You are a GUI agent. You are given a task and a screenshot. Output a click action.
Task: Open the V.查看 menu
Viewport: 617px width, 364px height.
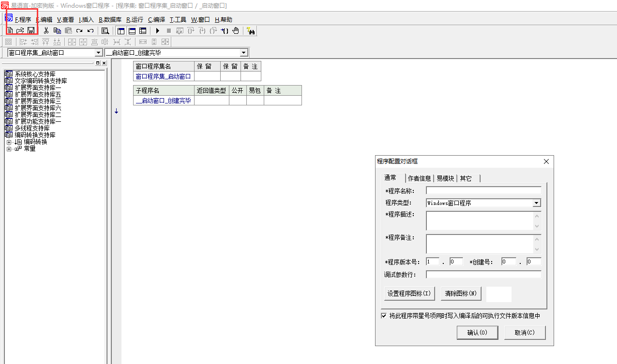pyautogui.click(x=65, y=20)
